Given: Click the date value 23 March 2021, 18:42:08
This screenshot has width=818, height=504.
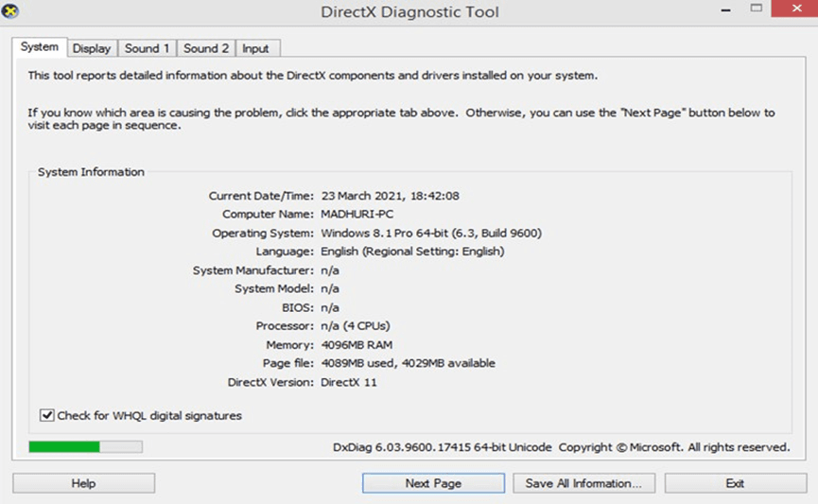Looking at the screenshot, I should point(391,196).
